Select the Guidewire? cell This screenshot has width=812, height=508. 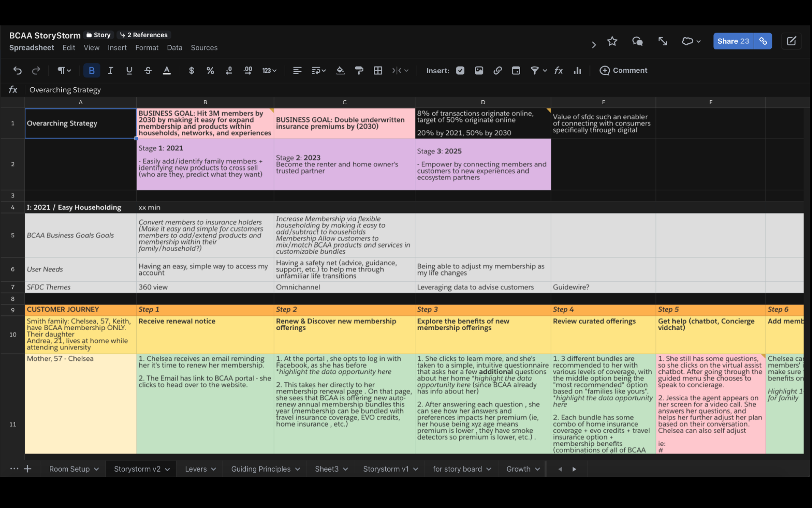603,287
